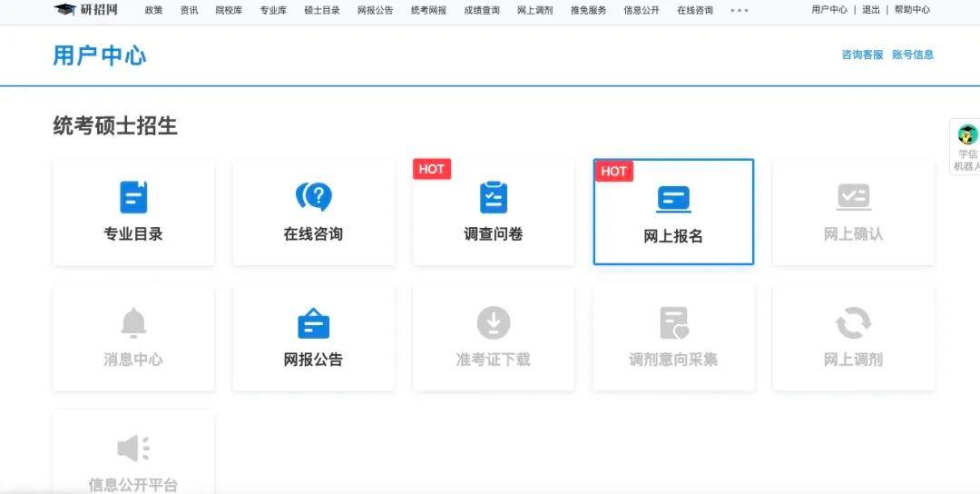This screenshot has height=494, width=980.
Task: Click the greyed 网上确认 checklist icon
Action: 854,197
